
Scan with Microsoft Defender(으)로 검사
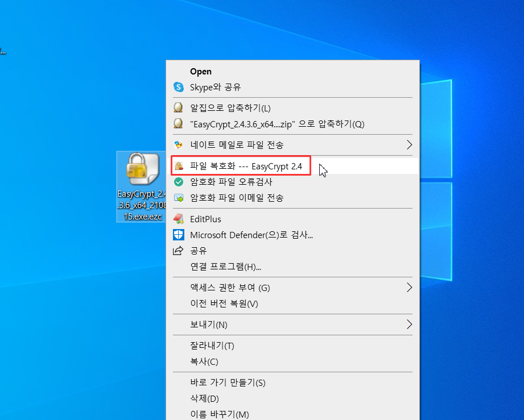(x=292, y=235)
